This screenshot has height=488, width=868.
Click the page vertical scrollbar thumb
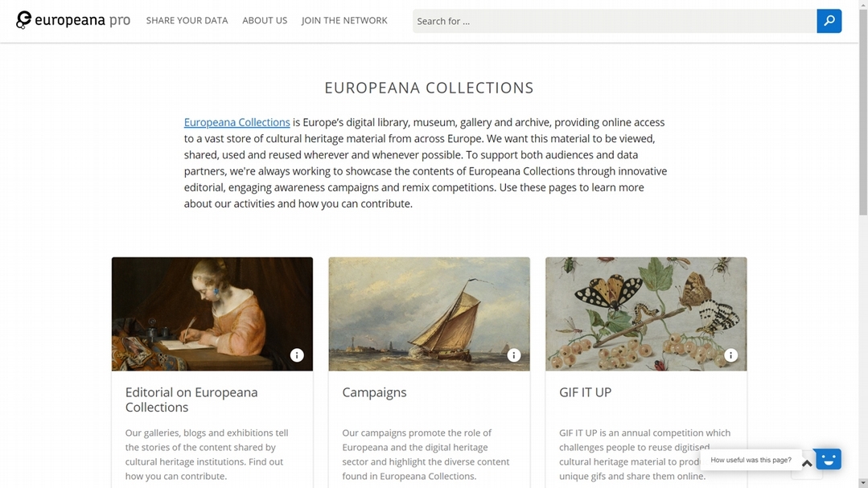pos(863,111)
